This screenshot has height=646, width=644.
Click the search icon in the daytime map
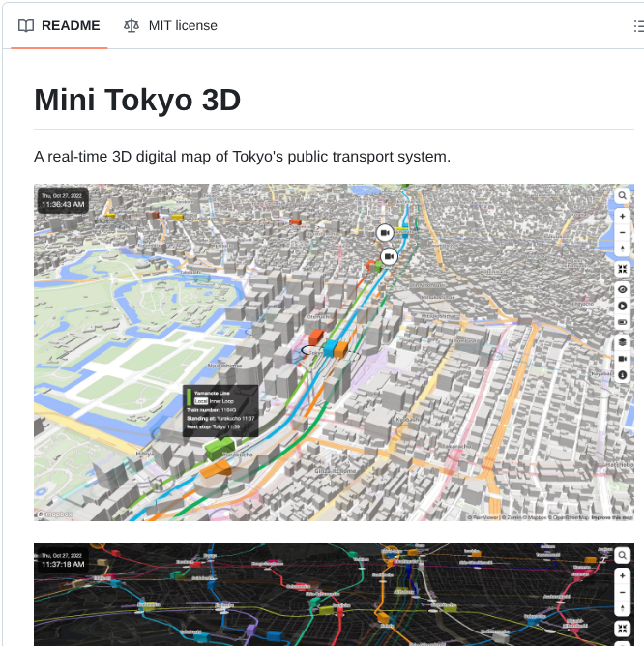pos(622,195)
